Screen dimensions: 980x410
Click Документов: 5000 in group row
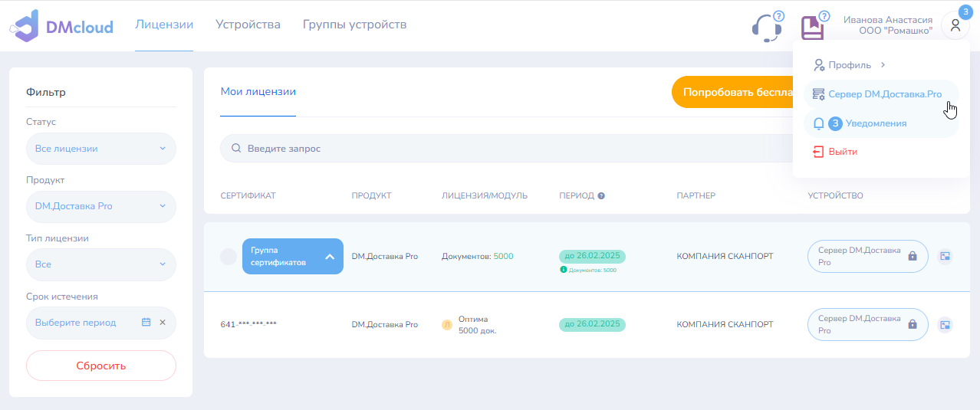(478, 257)
